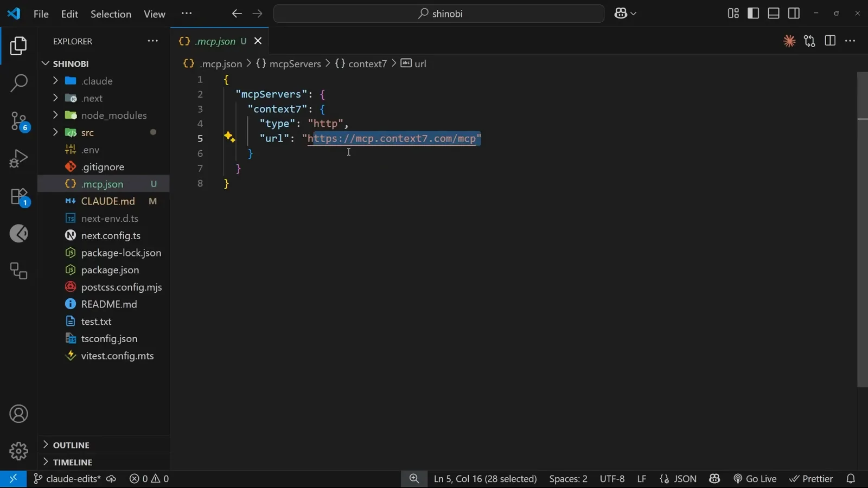Go back with the navigation arrow
This screenshot has width=868, height=488.
point(237,14)
